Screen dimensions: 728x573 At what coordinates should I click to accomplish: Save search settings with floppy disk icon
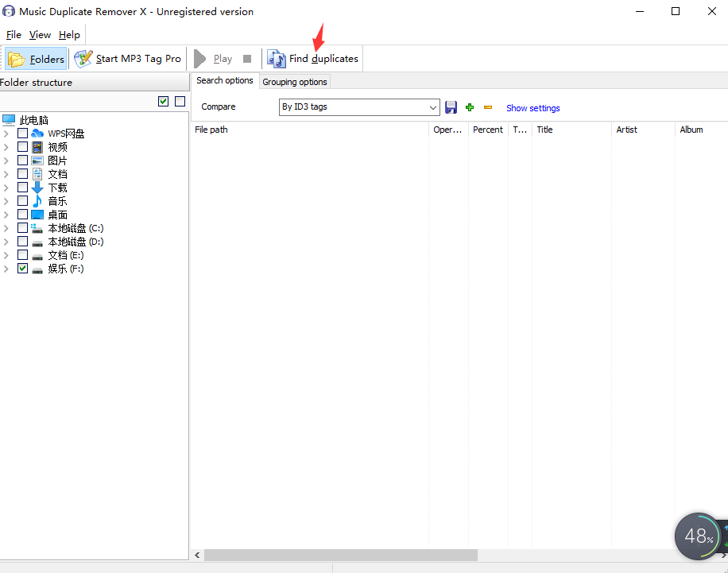pyautogui.click(x=451, y=107)
